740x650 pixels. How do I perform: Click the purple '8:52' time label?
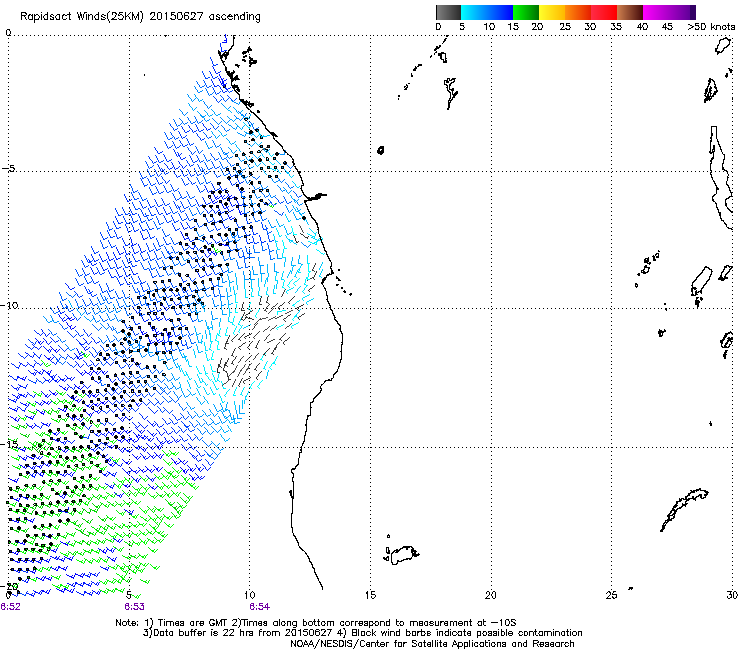(x=10, y=607)
